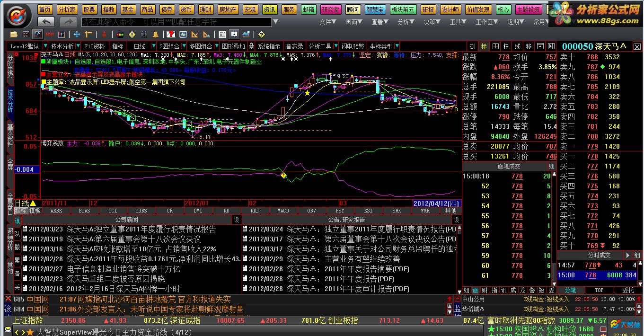The width and height of the screenshot is (644, 336).
Task: Open the 基金 top navigation tab
Action: 128,9
